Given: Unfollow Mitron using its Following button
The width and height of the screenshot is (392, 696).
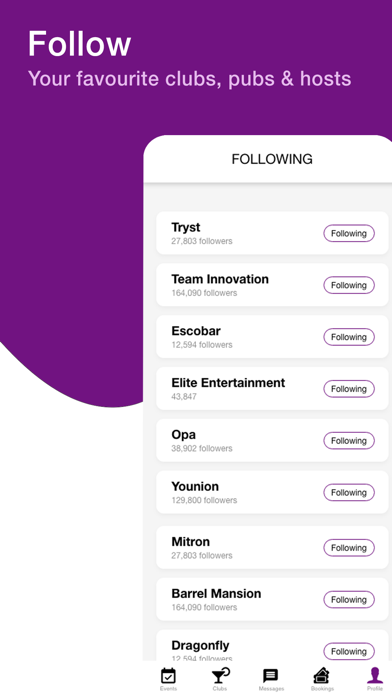Looking at the screenshot, I should tap(349, 548).
